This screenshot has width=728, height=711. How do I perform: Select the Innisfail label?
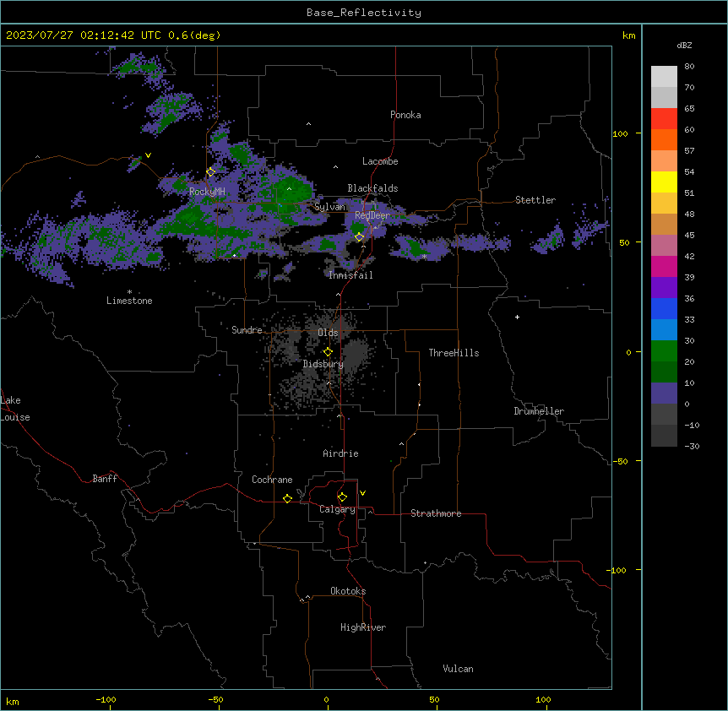tap(350, 275)
